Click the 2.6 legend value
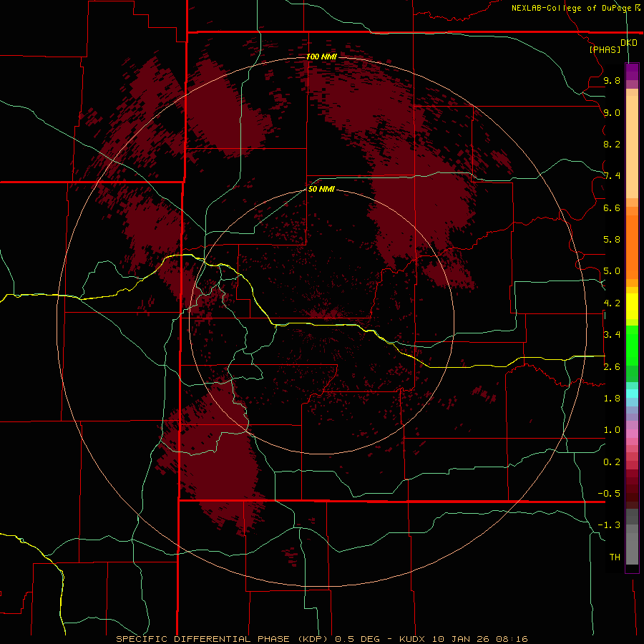 coord(612,367)
